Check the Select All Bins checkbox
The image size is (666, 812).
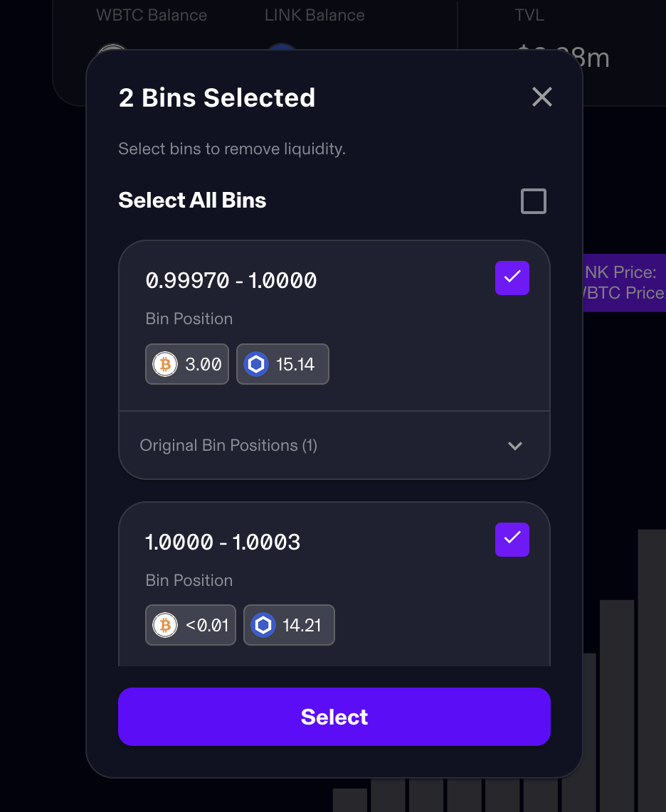[x=534, y=201]
